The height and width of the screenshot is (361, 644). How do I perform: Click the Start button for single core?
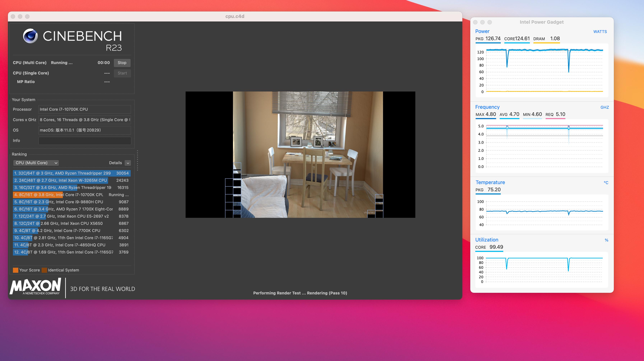click(x=122, y=73)
